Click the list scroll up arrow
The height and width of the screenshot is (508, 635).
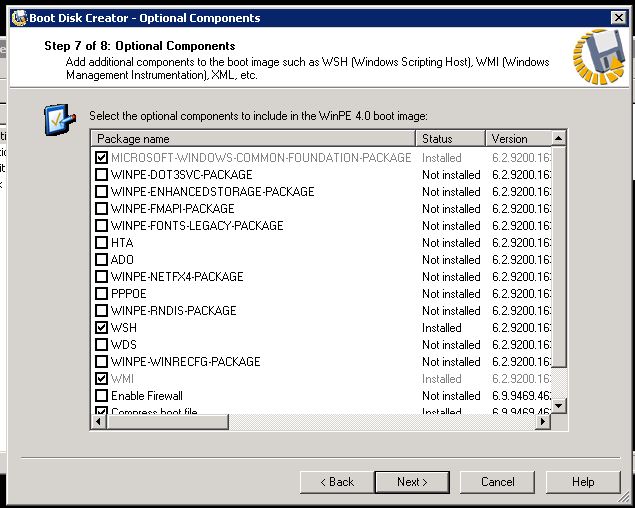(558, 138)
